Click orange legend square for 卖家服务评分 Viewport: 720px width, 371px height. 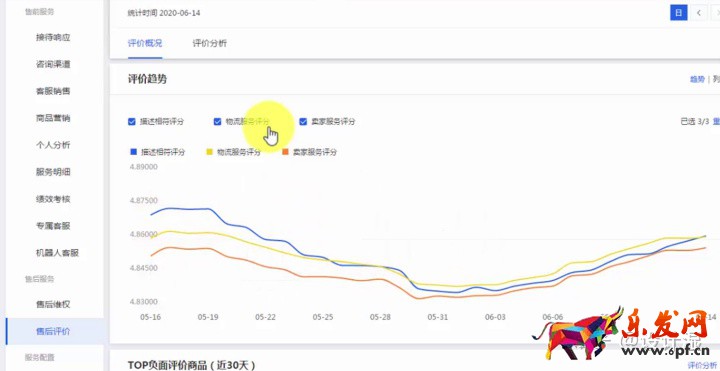pyautogui.click(x=285, y=152)
